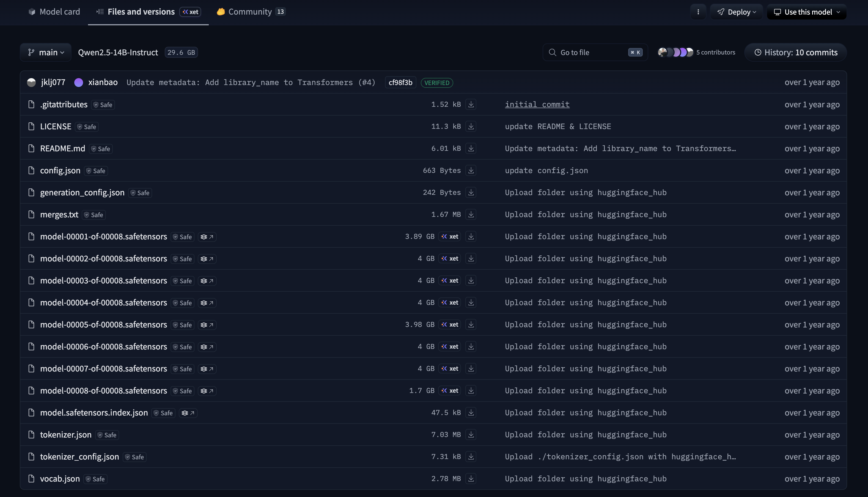This screenshot has height=497, width=868.
Task: Download model-00008-of-00008.safetensors
Action: click(x=471, y=390)
